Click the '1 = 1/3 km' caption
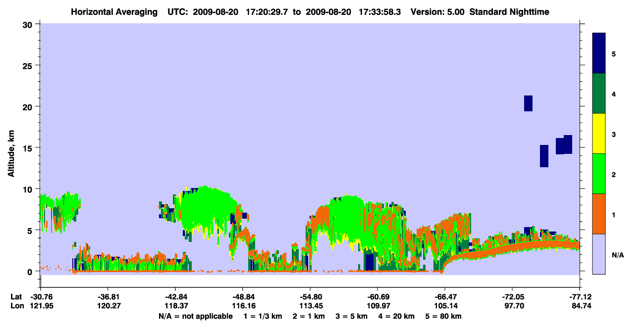 [263, 316]
